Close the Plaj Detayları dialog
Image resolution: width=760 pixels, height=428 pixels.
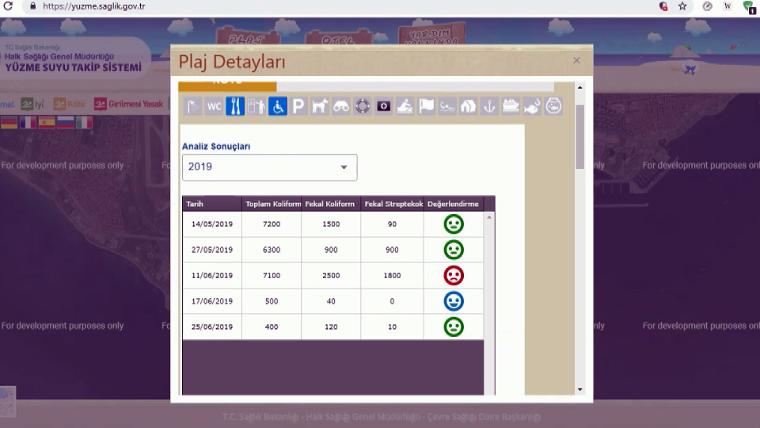(576, 61)
